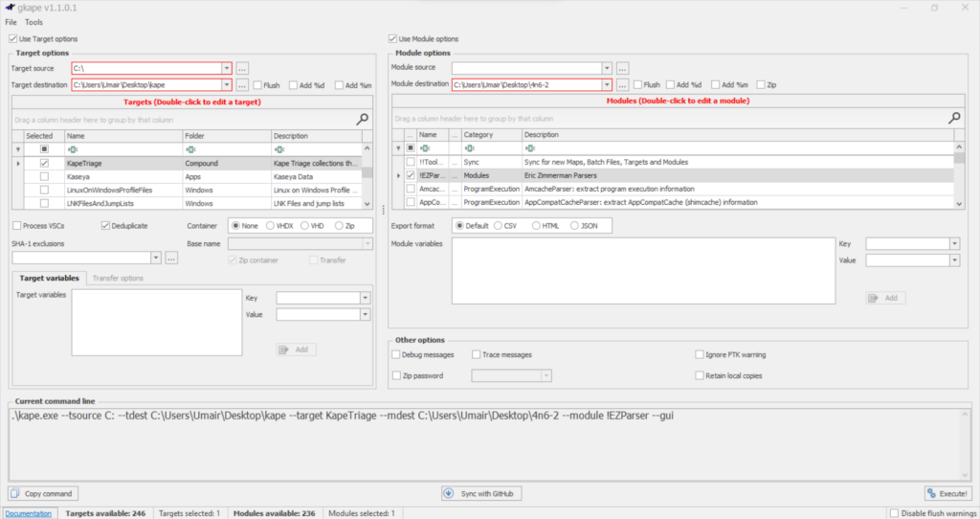Select the Target variables tab
Screen dimensions: 980x519
coord(50,279)
